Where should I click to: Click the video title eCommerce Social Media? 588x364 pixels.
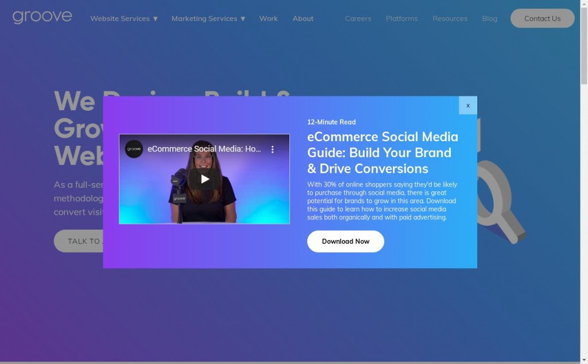pyautogui.click(x=204, y=149)
